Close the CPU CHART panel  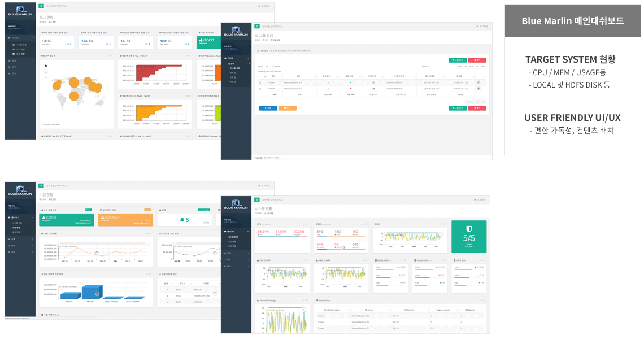click(307, 260)
